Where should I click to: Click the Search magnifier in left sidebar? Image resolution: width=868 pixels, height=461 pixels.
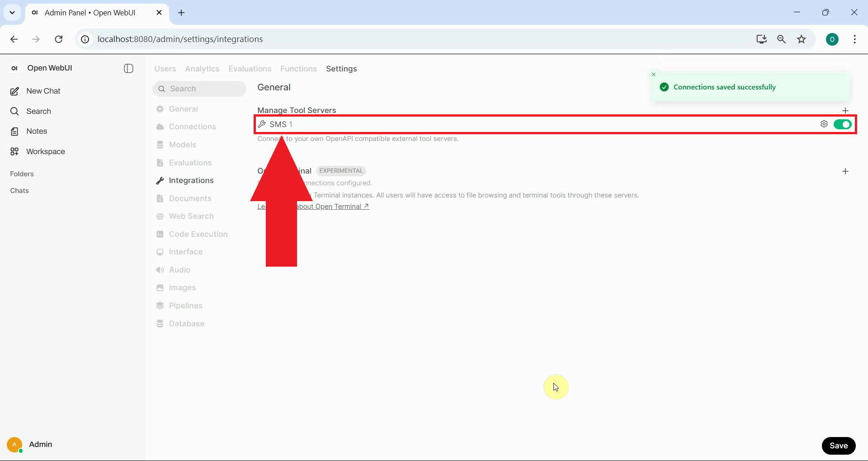pyautogui.click(x=14, y=111)
